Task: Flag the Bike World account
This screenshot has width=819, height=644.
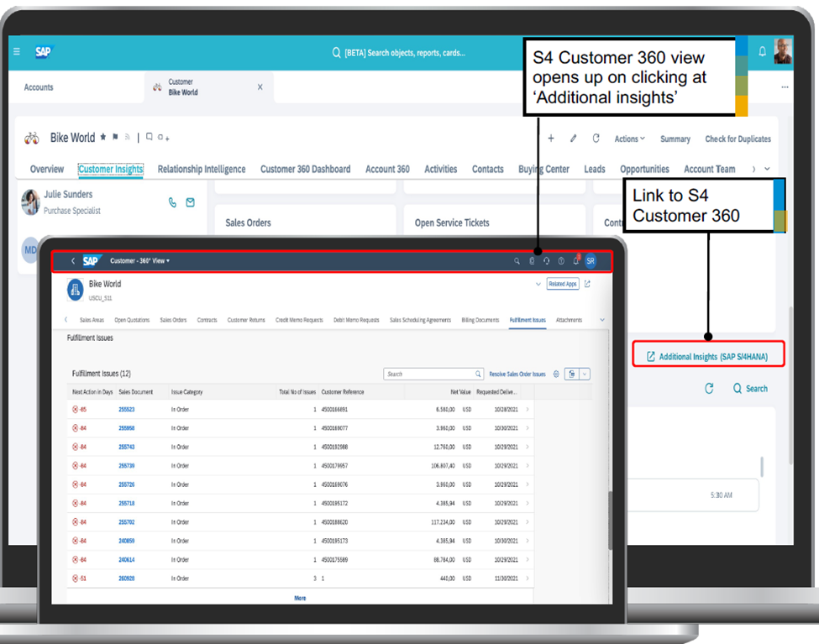Action: click(115, 138)
